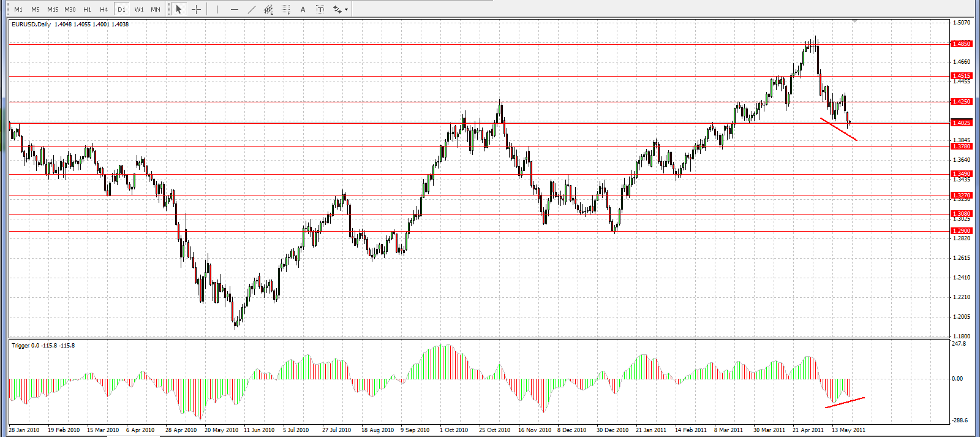The image size is (980, 437).
Task: Click the 20 May 2010 date label
Action: (x=221, y=430)
